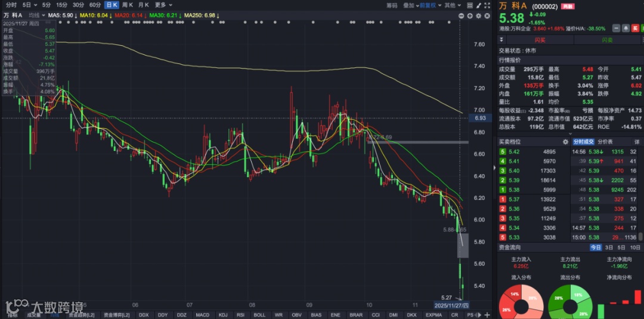
Task: Select the 周K weekly candlestick tab
Action: click(x=128, y=5)
